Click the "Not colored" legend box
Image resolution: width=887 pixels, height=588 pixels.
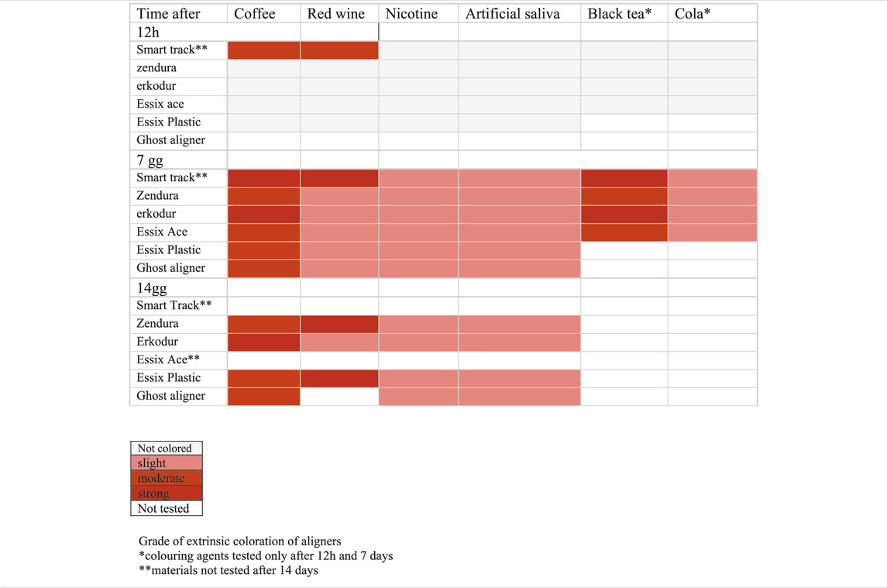(167, 449)
